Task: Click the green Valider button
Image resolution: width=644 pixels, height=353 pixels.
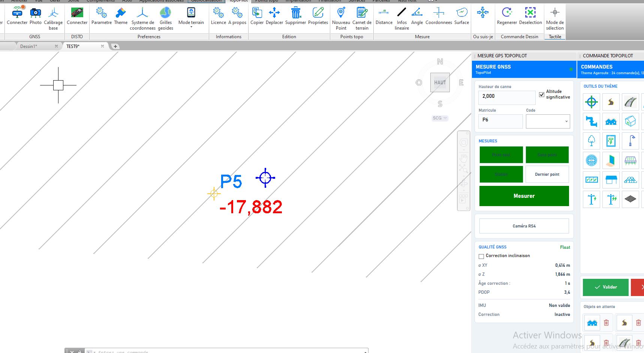Action: pos(606,287)
